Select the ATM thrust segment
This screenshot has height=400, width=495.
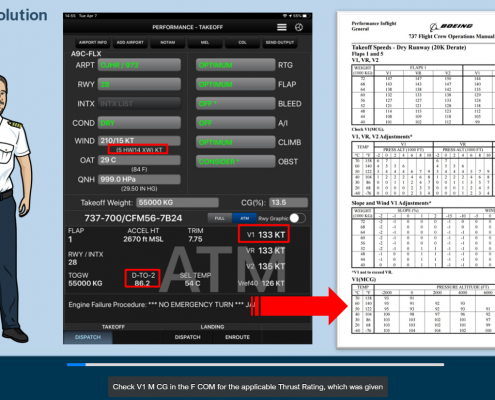[244, 218]
